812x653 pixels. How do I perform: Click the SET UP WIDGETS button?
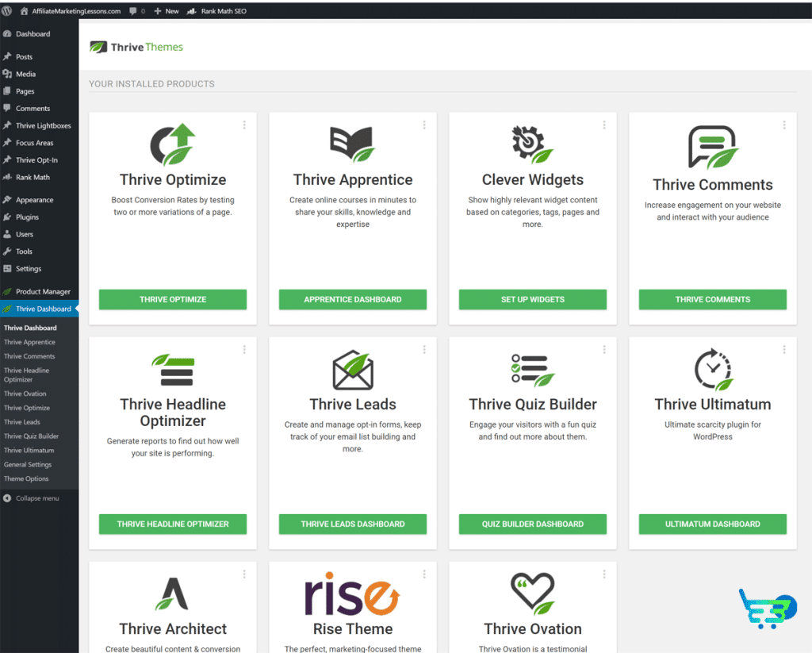click(x=532, y=300)
